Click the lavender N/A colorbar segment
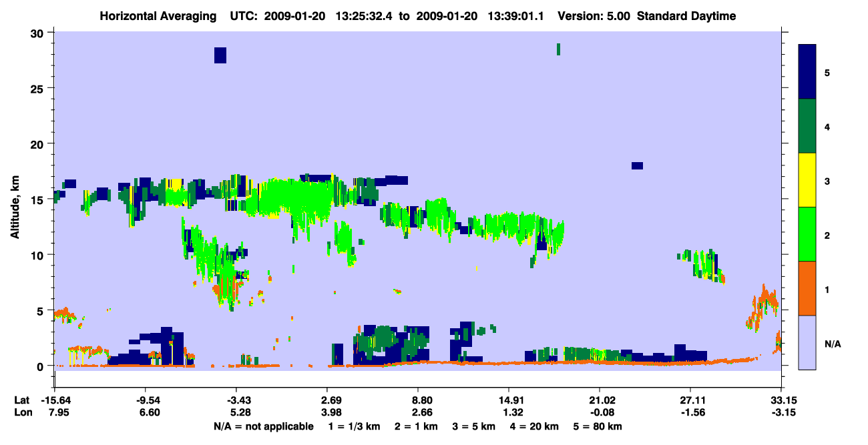Viewport: 868px width, 445px height. tap(807, 342)
